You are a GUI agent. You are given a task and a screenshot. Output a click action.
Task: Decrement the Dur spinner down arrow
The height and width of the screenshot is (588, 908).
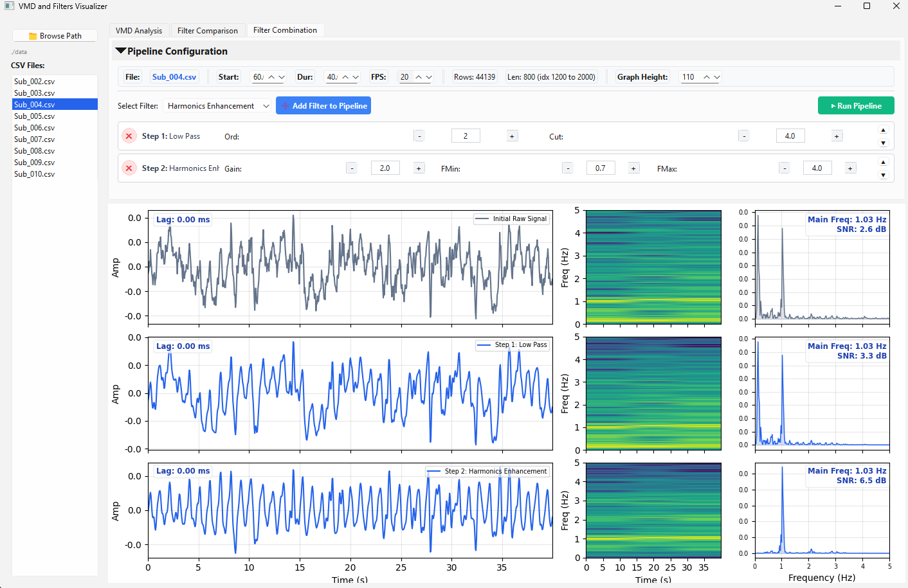click(x=356, y=77)
